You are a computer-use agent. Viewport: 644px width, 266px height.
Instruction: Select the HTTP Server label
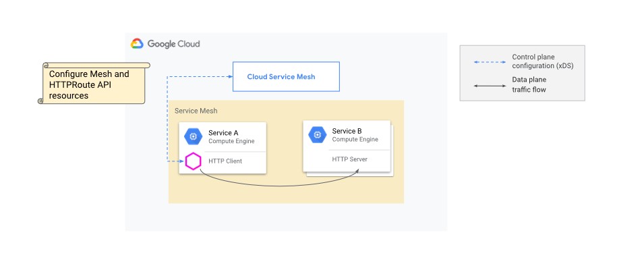click(349, 159)
